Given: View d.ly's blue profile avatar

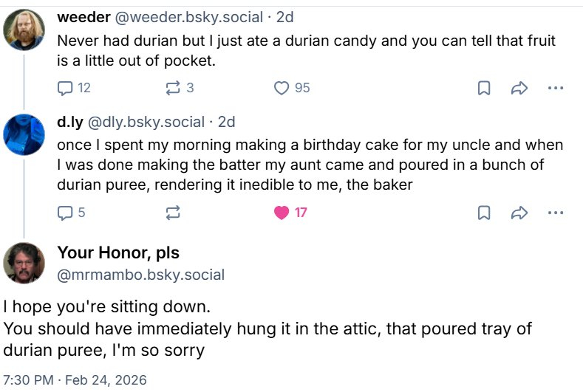Looking at the screenshot, I should [24, 133].
